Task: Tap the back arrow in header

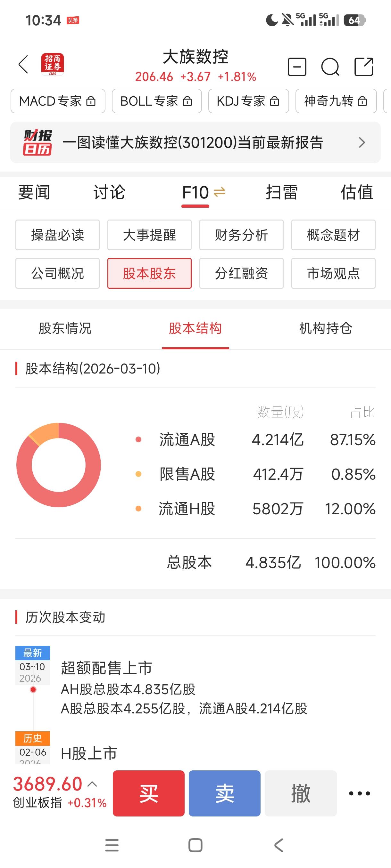Action: (23, 64)
